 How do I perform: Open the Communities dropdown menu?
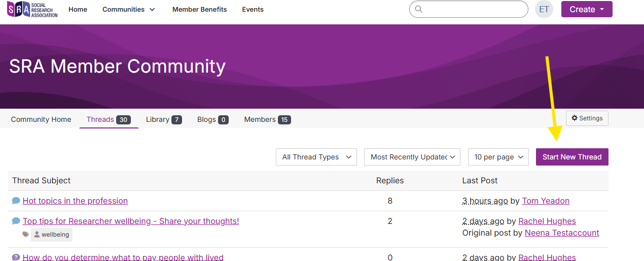[x=129, y=9]
